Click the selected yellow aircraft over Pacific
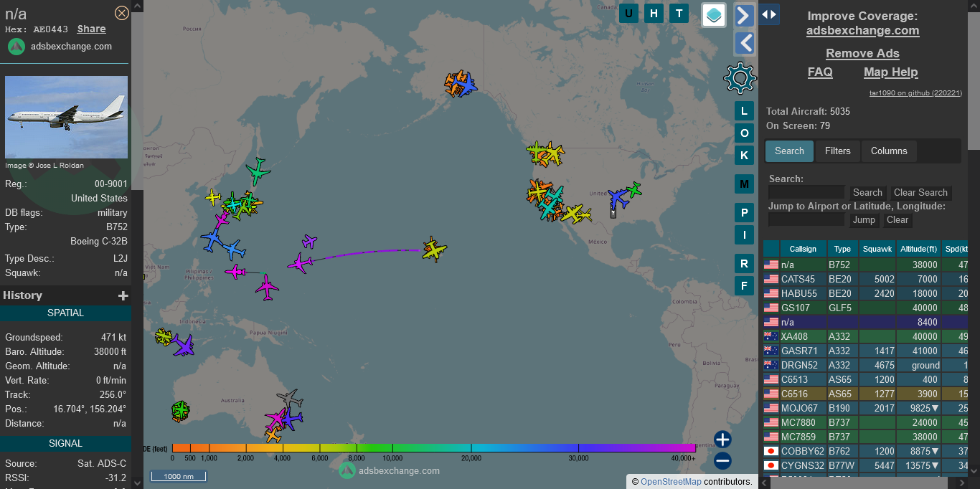Image resolution: width=980 pixels, height=489 pixels. [434, 250]
